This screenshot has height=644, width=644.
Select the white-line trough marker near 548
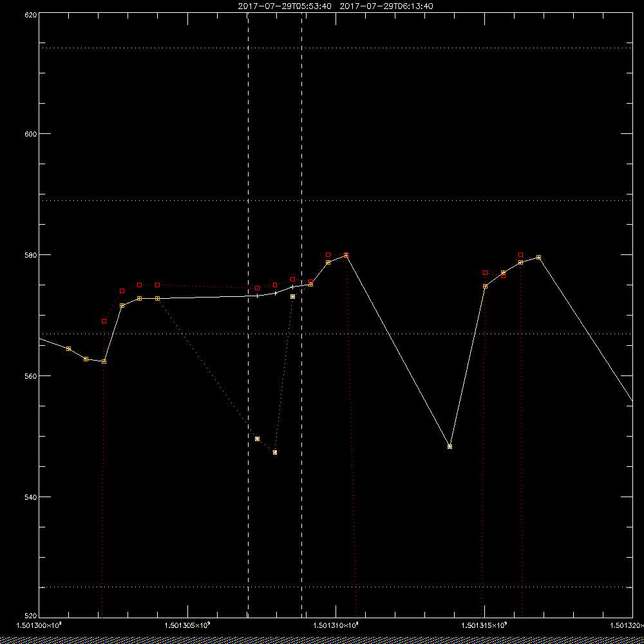tap(450, 446)
